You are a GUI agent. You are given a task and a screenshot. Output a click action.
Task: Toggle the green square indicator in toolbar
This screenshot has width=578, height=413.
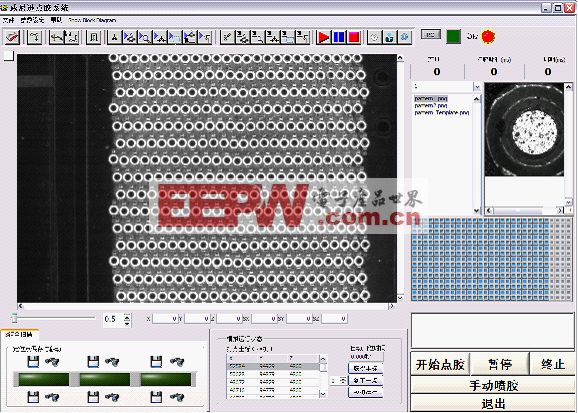(x=453, y=36)
